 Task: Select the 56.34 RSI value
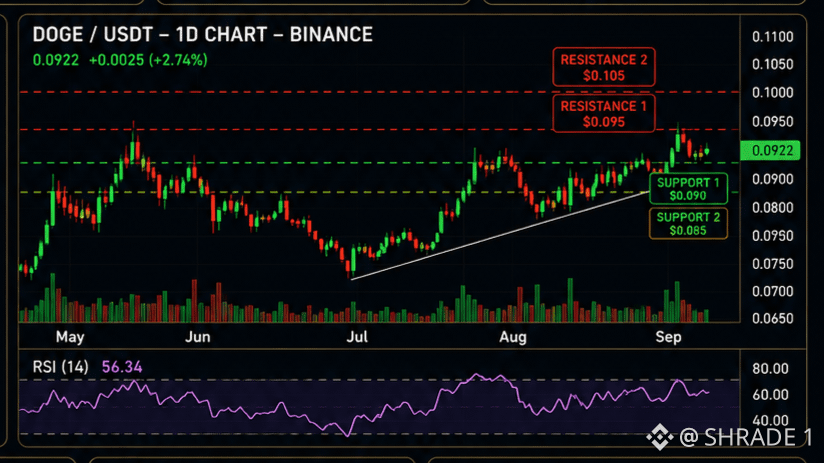point(122,367)
